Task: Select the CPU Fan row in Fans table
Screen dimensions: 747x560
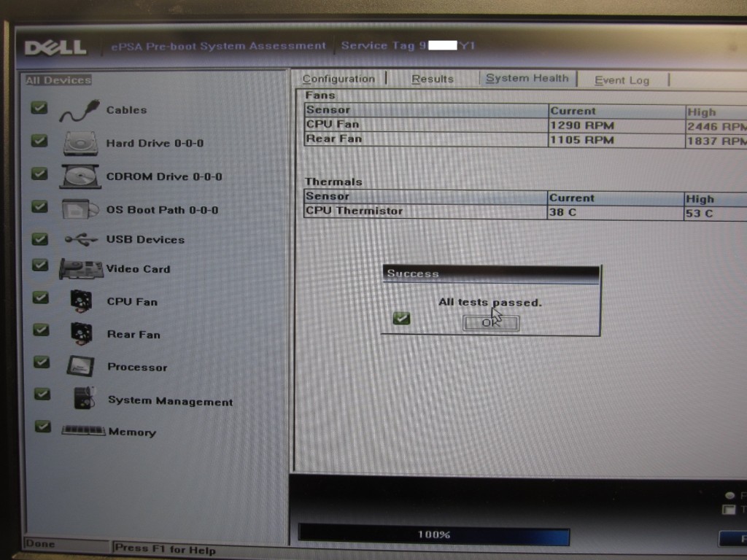Action: [525, 125]
